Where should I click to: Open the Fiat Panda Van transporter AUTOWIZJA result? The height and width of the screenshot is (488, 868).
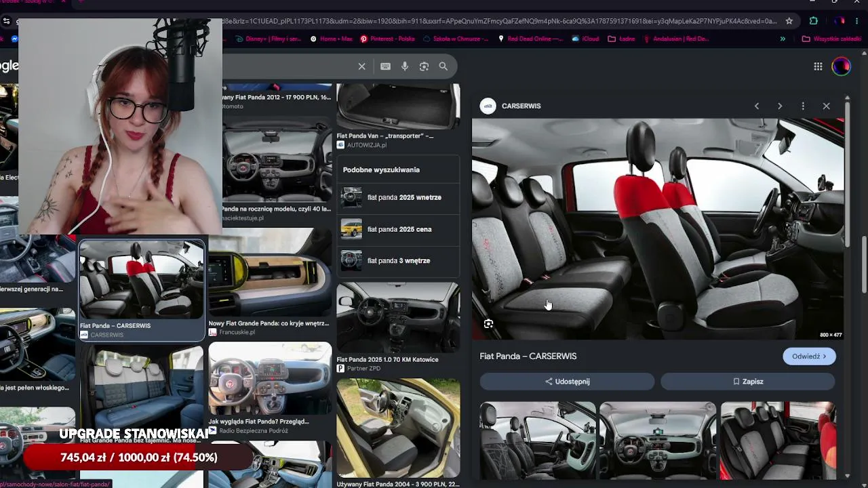[398, 107]
